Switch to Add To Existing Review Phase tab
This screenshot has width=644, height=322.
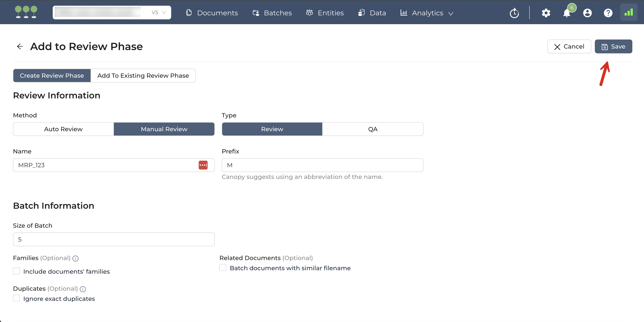(x=143, y=76)
